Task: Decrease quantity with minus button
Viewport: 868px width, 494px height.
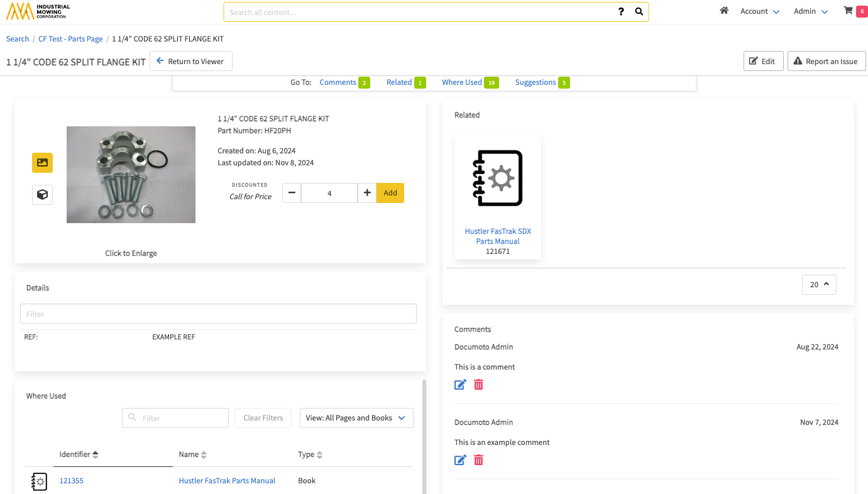Action: (x=292, y=193)
